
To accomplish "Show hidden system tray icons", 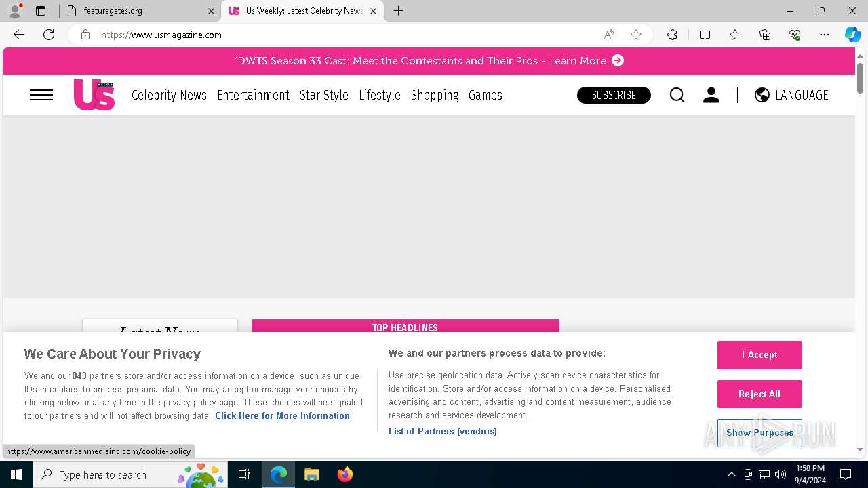I will point(731,474).
